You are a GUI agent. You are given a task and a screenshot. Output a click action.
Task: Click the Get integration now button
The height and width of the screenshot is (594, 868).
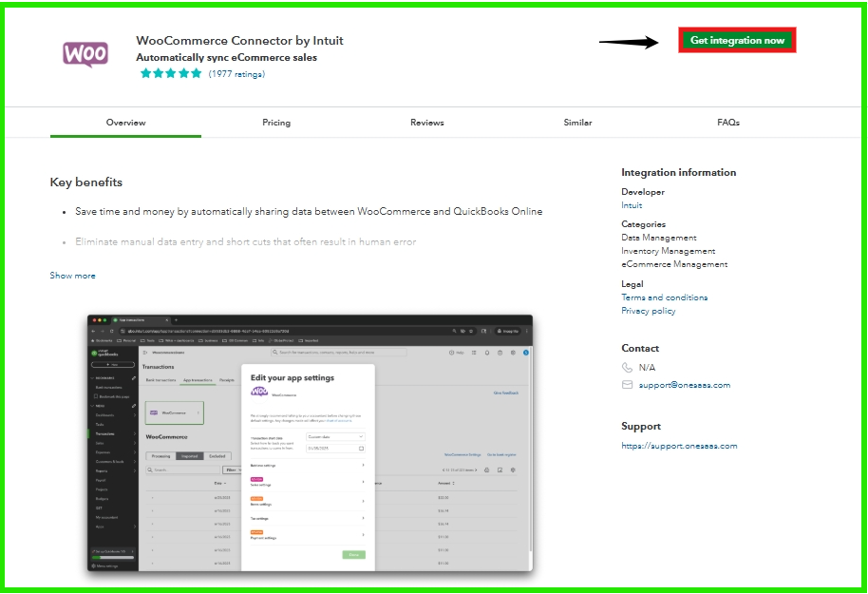[x=737, y=40]
